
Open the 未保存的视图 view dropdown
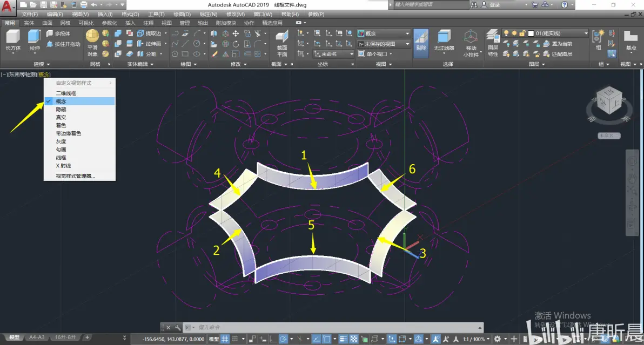pyautogui.click(x=383, y=44)
